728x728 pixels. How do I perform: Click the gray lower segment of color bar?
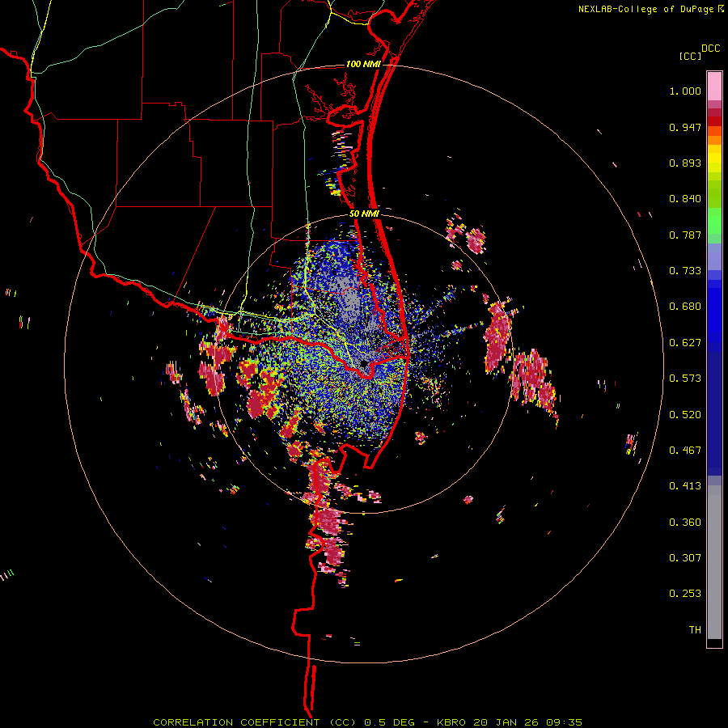[714, 562]
